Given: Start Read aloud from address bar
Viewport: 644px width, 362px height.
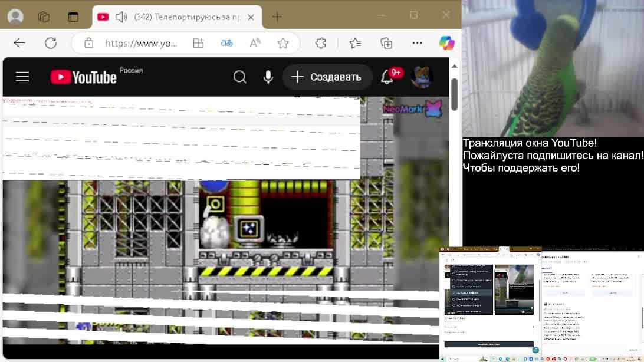Looking at the screenshot, I should coord(255,43).
